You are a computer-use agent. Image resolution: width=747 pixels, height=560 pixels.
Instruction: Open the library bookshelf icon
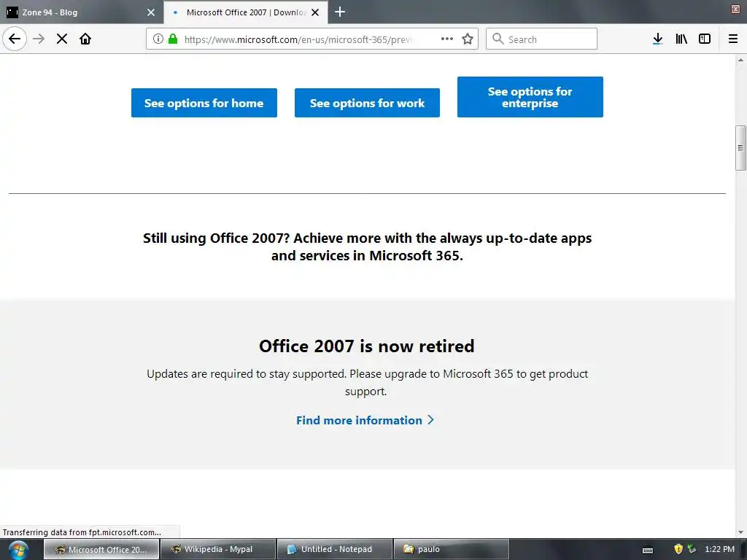(x=681, y=39)
